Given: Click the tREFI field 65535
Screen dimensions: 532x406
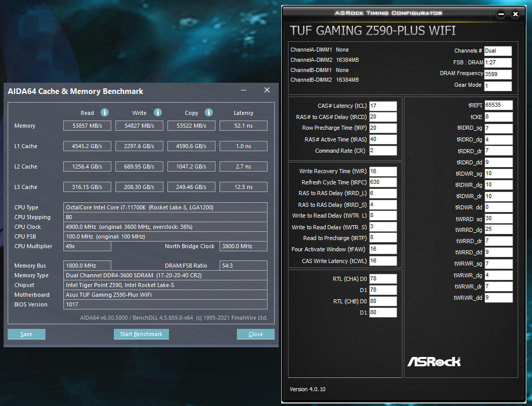Looking at the screenshot, I should [x=498, y=105].
